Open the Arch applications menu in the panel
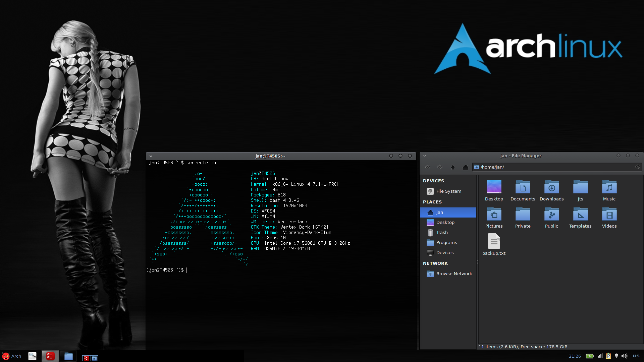Viewport: 644px width, 362px height. pyautogui.click(x=12, y=356)
